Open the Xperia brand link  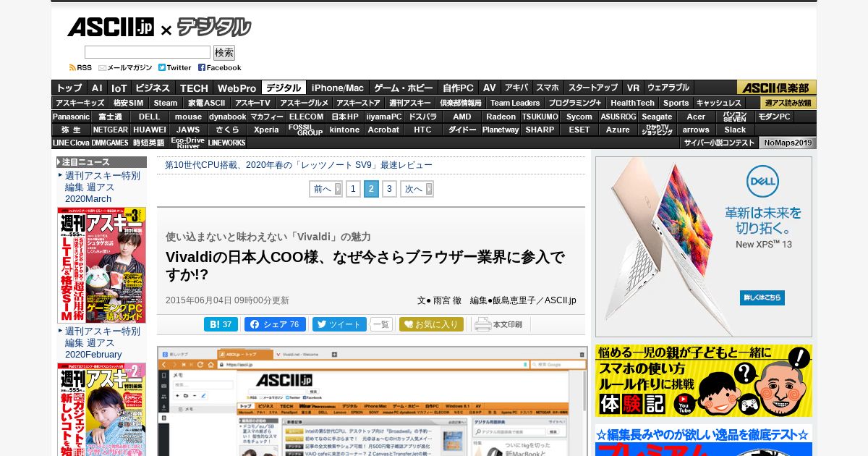266,130
